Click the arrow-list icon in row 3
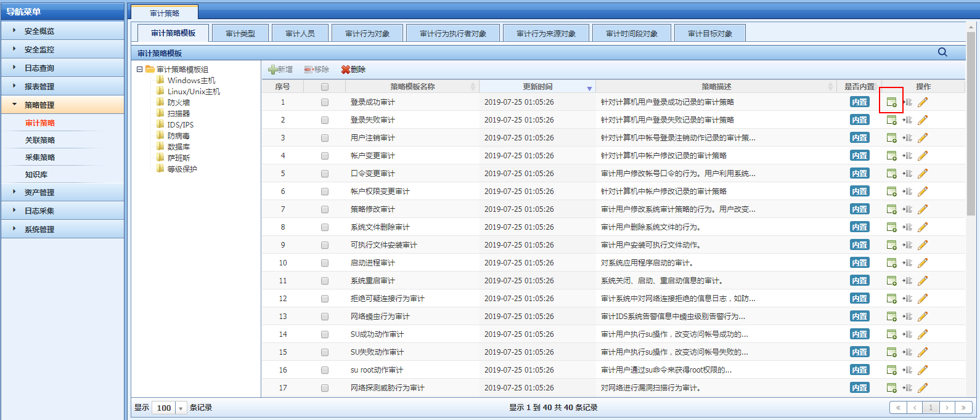The width and height of the screenshot is (980, 420). point(907,138)
